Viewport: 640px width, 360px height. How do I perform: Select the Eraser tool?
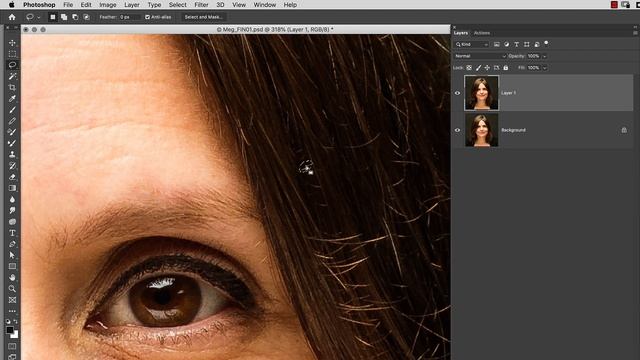coord(12,177)
